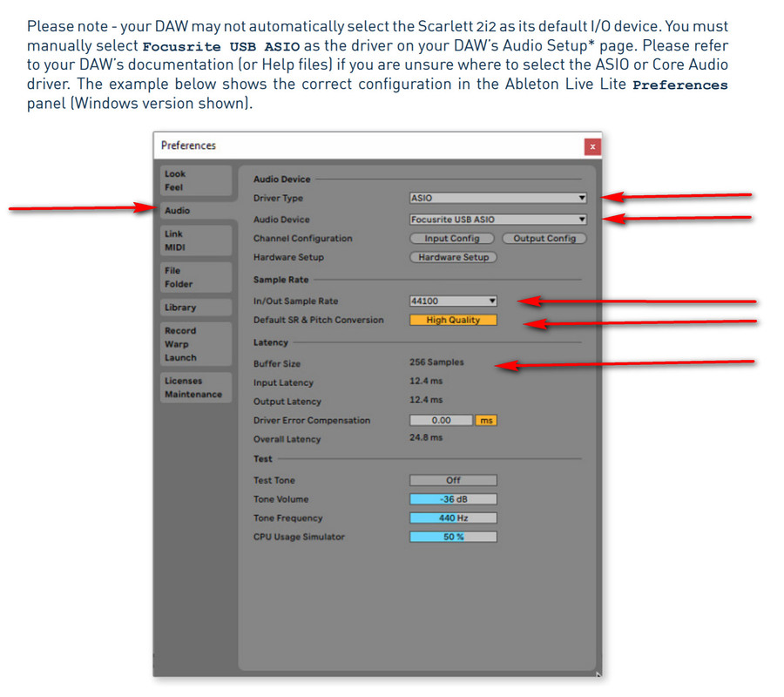Screen dimensions: 784x697
Task: Click the Driver Error Compensation 0.00 field
Action: point(441,421)
